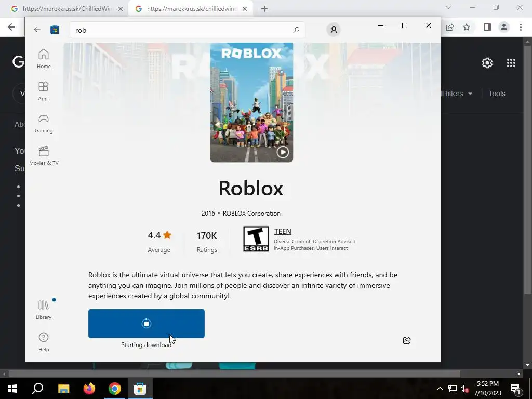Viewport: 532px width, 399px height.
Task: Go back in Microsoft Store
Action: [37, 30]
